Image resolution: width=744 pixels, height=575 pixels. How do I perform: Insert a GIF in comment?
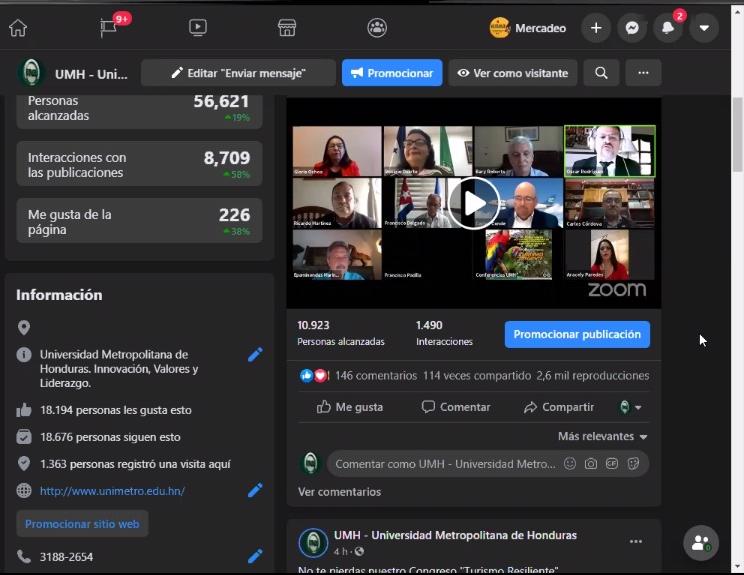[612, 464]
